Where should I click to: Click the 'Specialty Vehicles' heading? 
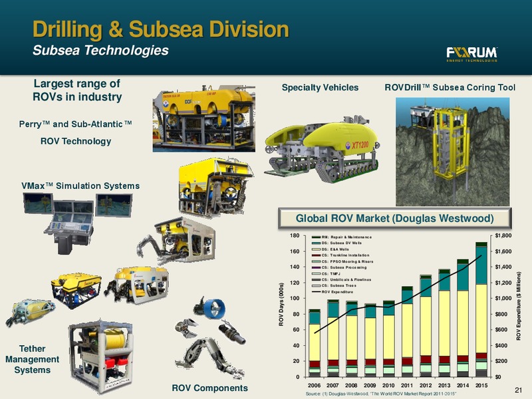pyautogui.click(x=320, y=88)
